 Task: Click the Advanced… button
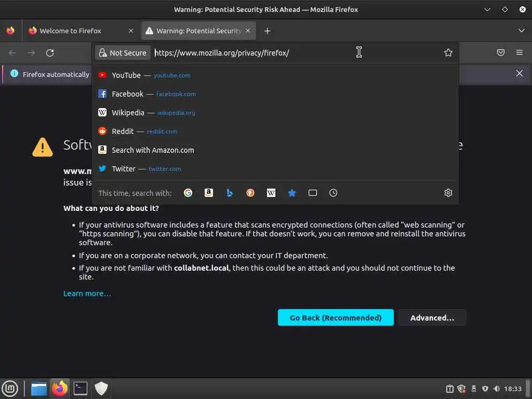tap(432, 318)
